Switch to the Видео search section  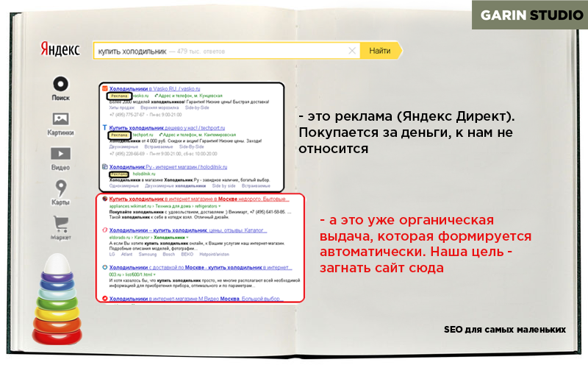tap(60, 159)
